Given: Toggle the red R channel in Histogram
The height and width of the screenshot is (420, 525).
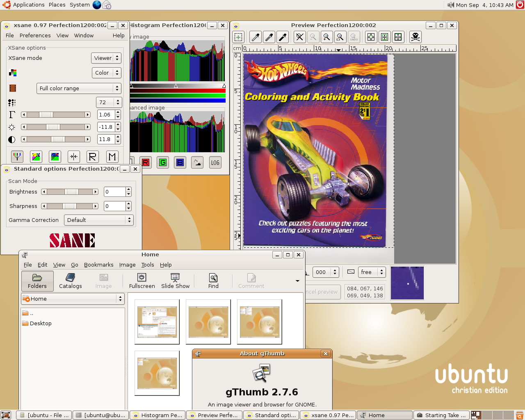Looking at the screenshot, I should click(x=145, y=162).
